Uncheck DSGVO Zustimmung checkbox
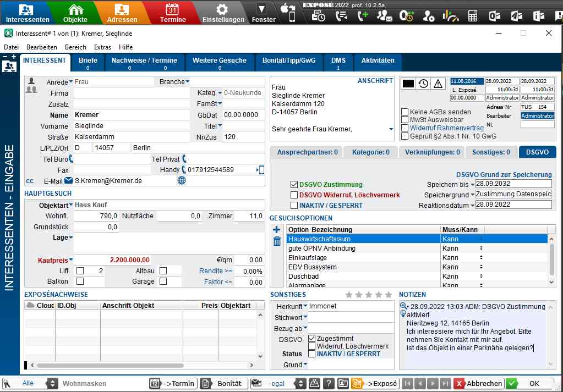 (x=294, y=185)
